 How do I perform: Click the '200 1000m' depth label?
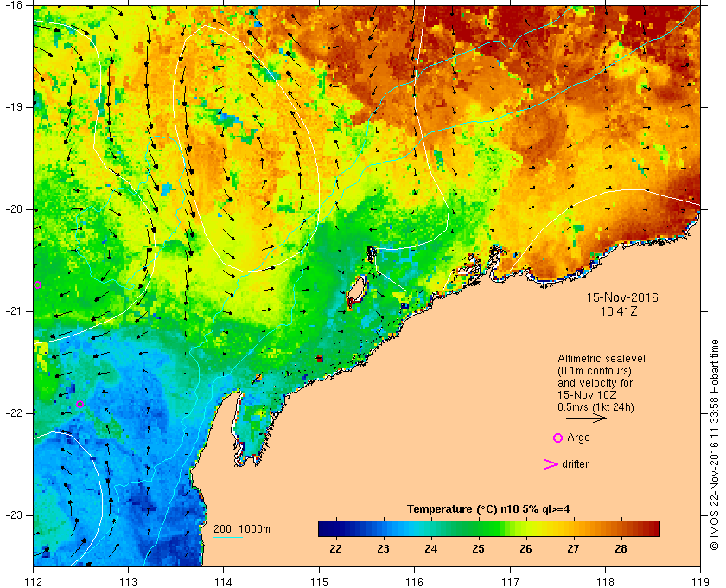[x=242, y=529]
